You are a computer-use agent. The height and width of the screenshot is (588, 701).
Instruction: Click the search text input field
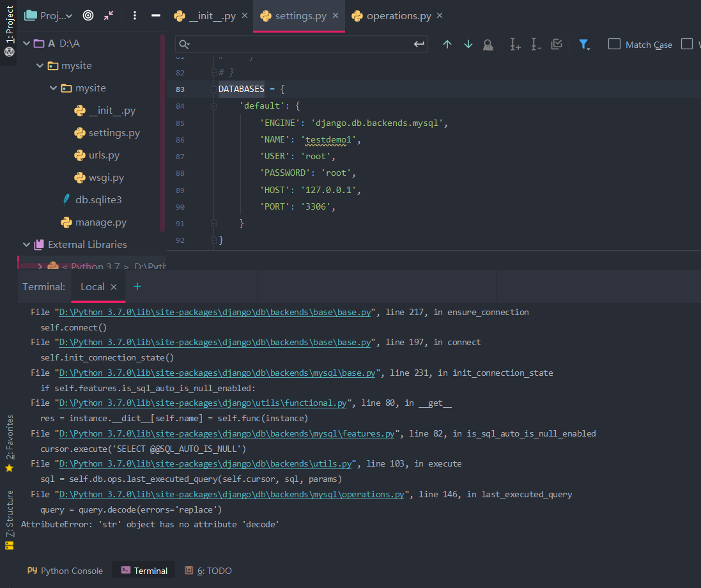[x=300, y=44]
